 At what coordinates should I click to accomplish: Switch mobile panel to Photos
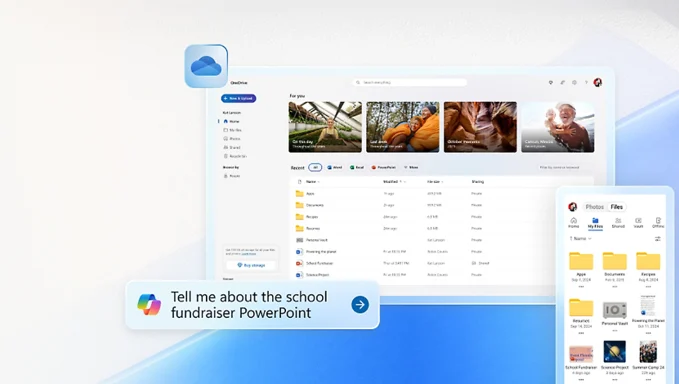click(x=594, y=207)
